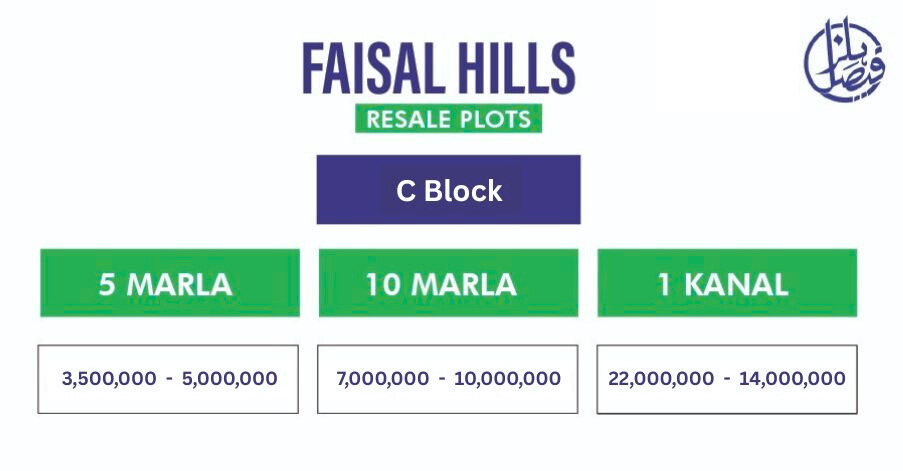Click the 3,500,000 price value
This screenshot has width=903, height=471.
pos(106,379)
